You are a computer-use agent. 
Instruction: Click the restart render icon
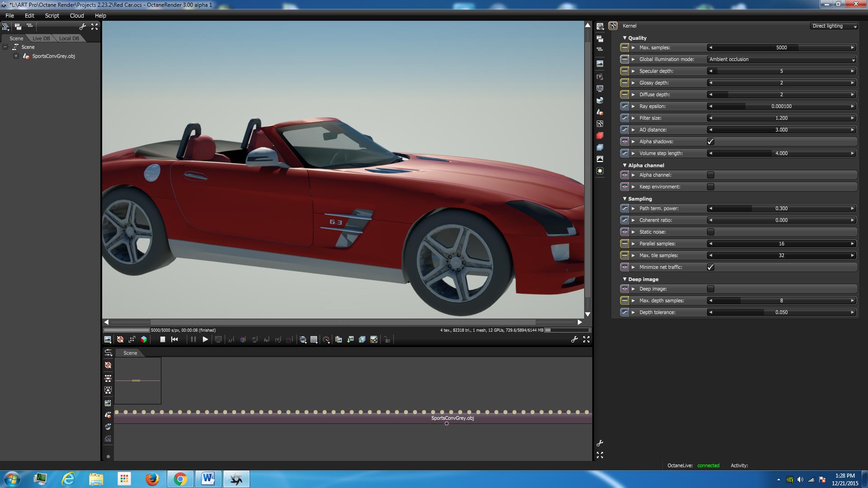point(175,339)
